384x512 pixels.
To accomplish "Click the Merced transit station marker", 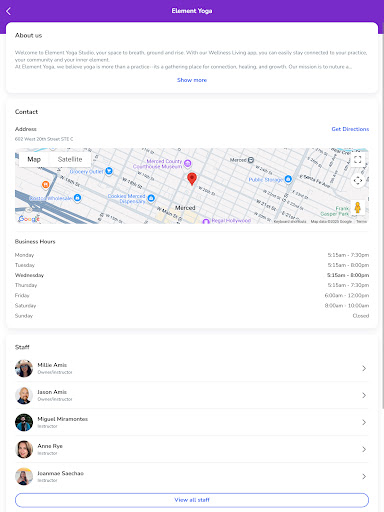I will point(251,160).
